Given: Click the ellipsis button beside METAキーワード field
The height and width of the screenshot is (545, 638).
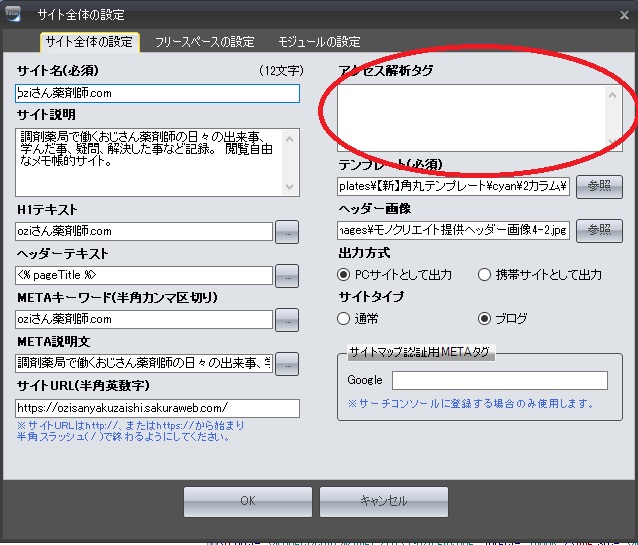Looking at the screenshot, I should [x=287, y=320].
